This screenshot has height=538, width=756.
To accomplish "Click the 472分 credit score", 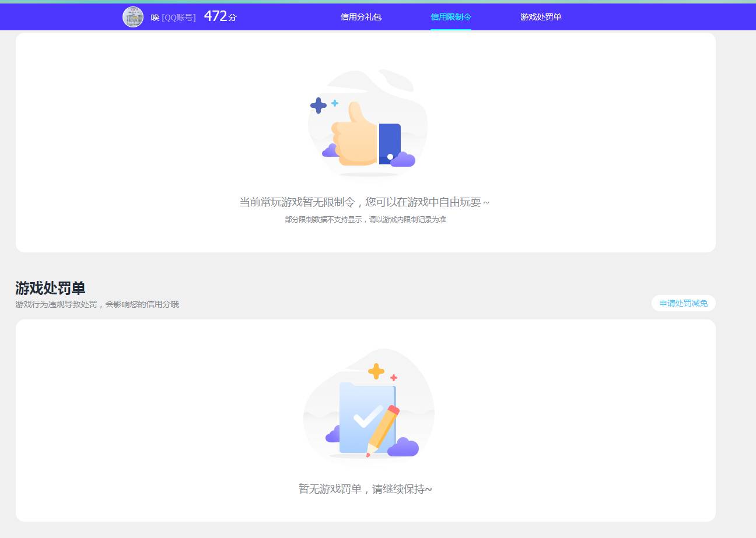I will 216,17.
